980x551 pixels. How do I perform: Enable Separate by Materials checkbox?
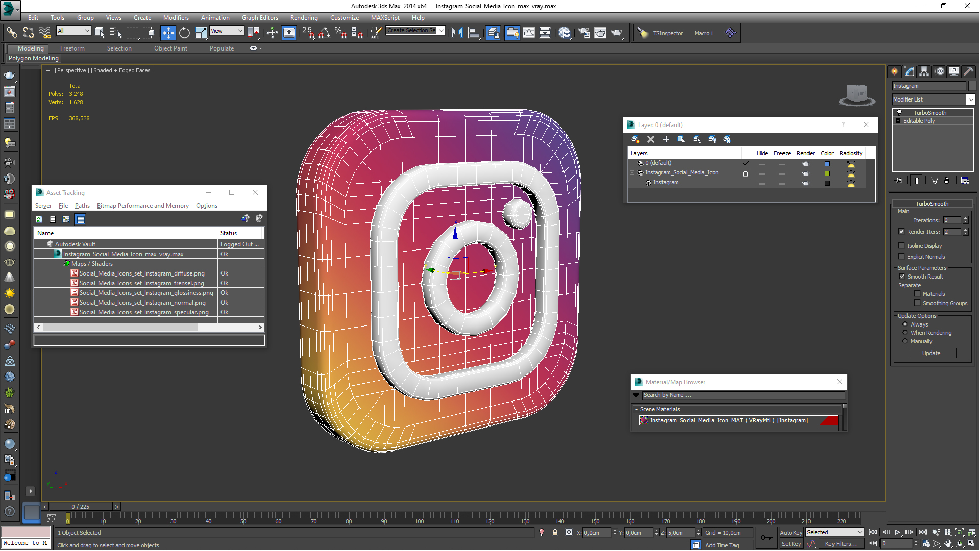[x=917, y=294]
